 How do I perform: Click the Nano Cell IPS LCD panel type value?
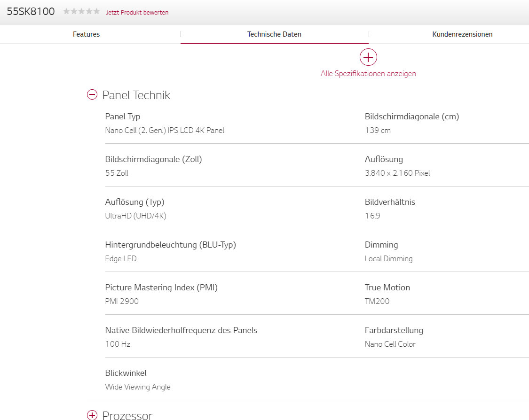point(165,131)
